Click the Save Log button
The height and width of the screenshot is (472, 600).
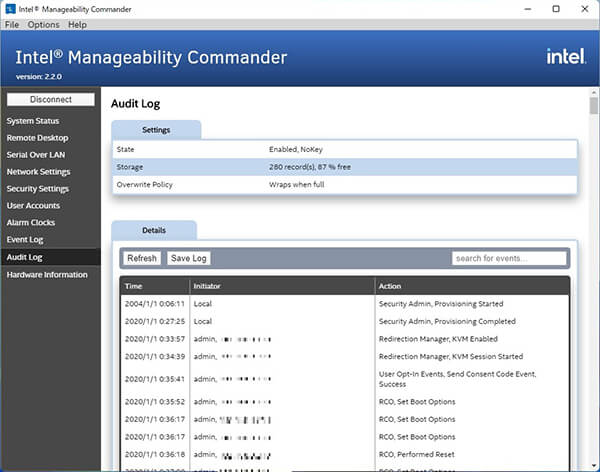point(189,258)
